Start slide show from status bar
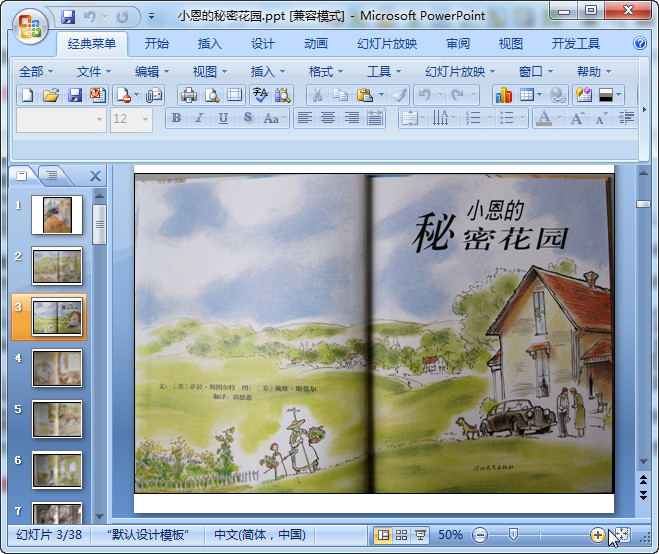 [x=420, y=535]
